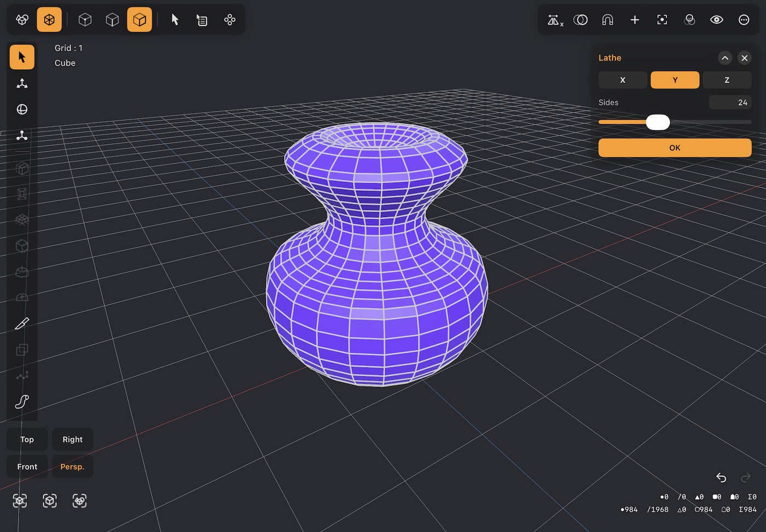
Task: Select vertex selection mode cube icon
Action: point(85,20)
